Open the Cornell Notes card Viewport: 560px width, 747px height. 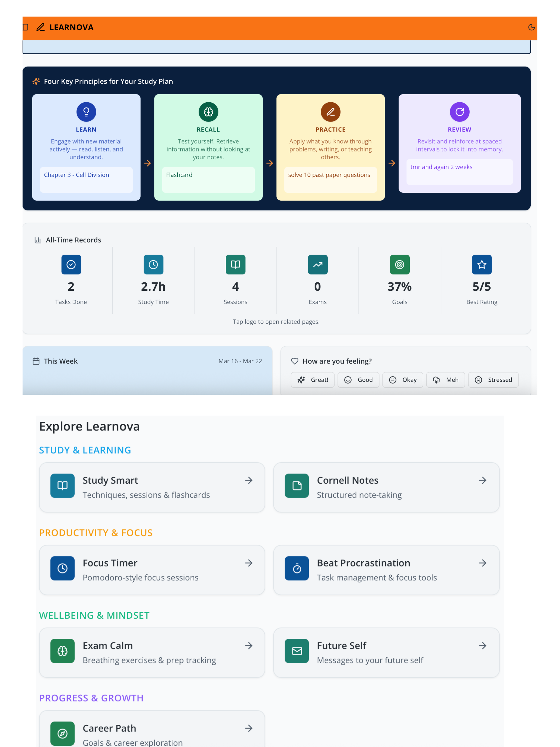point(386,487)
